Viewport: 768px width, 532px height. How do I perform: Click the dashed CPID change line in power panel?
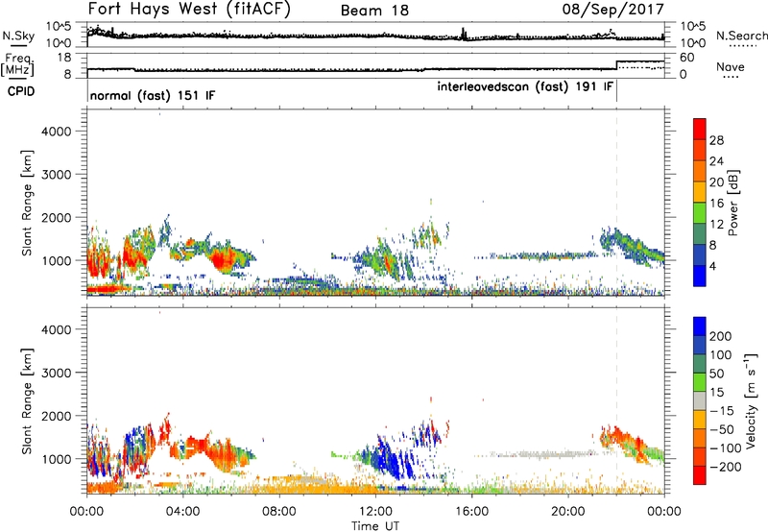[x=616, y=203]
